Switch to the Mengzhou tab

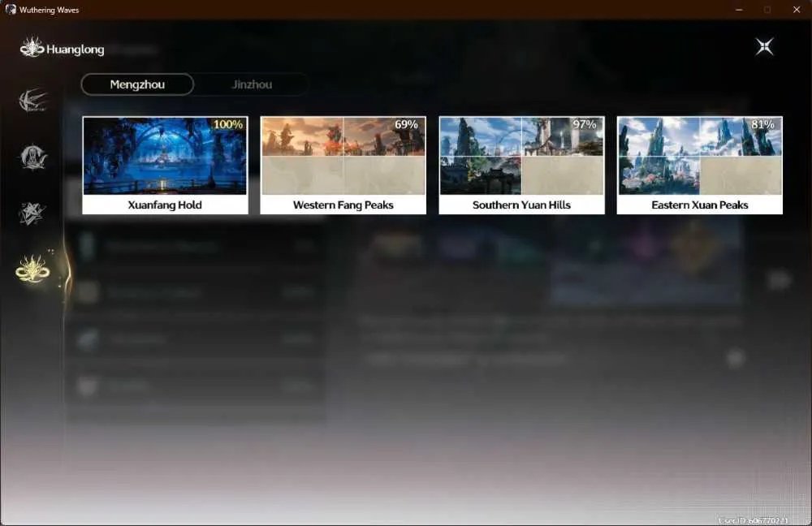(x=137, y=84)
